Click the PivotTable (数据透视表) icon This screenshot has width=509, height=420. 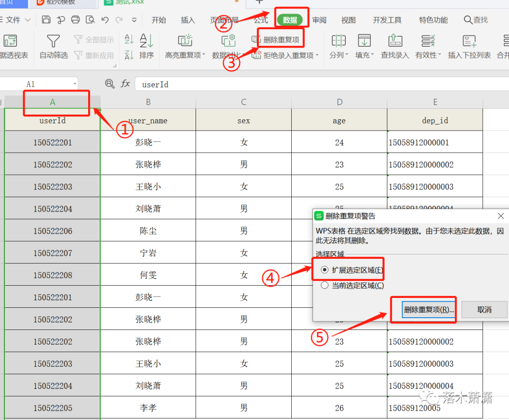click(10, 41)
